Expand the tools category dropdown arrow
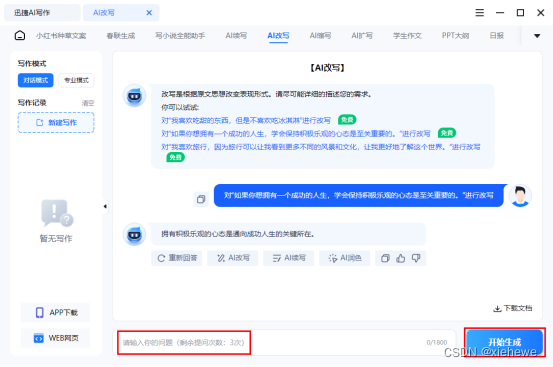553x367 pixels. pos(537,36)
